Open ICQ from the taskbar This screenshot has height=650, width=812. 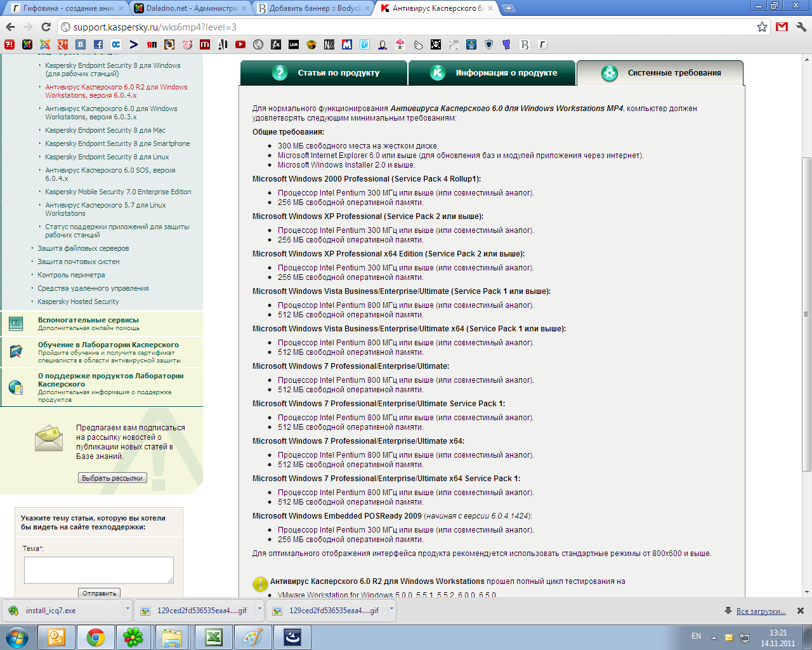[x=133, y=637]
